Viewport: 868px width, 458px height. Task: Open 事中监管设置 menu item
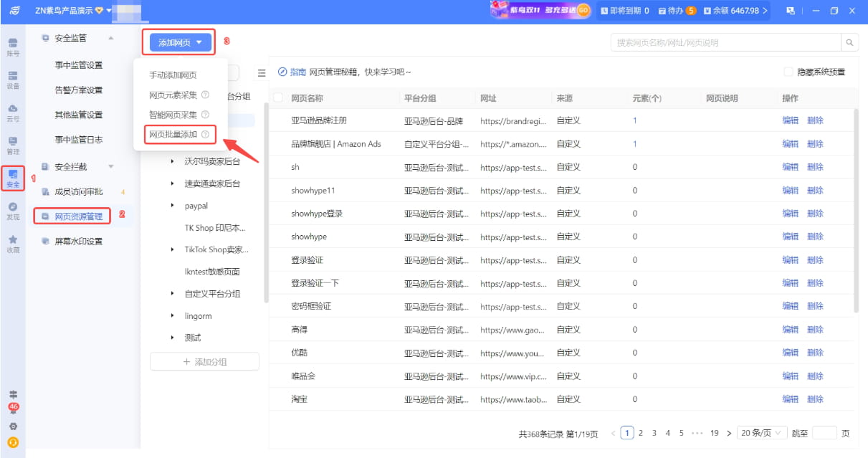(79, 65)
